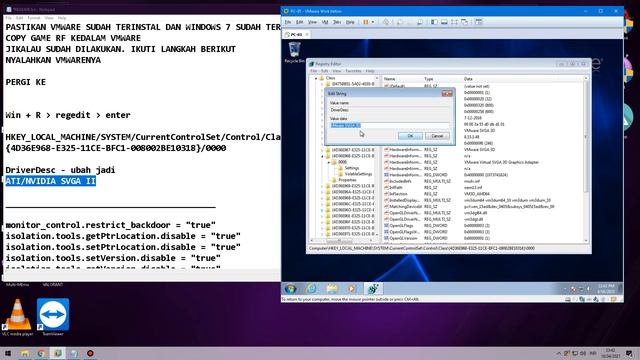Click the Windows 7 Start orb in VM
The width and height of the screenshot is (640, 360).
tap(291, 289)
